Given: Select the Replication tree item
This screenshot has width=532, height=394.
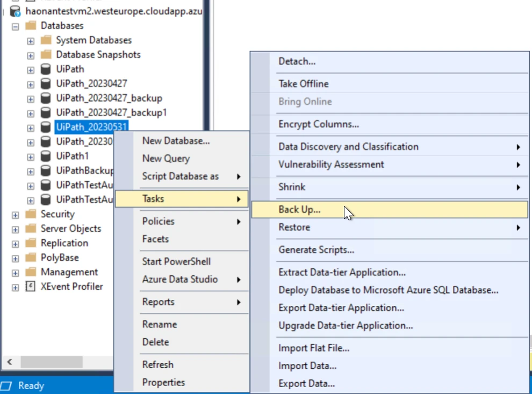Looking at the screenshot, I should point(64,243).
